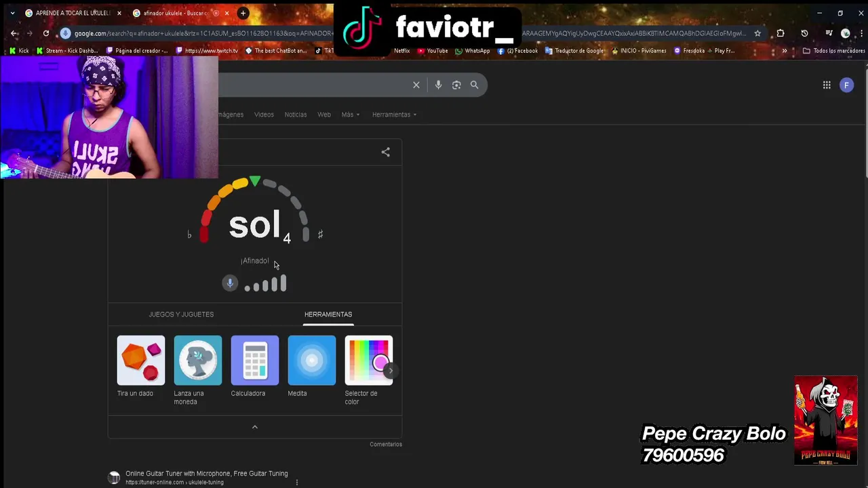Open INICIO - PiviGames bookmark
This screenshot has height=488, width=868.
point(639,51)
